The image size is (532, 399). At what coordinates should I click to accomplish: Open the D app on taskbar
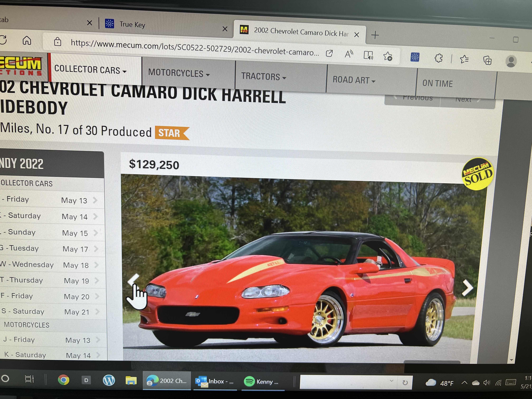pyautogui.click(x=86, y=380)
